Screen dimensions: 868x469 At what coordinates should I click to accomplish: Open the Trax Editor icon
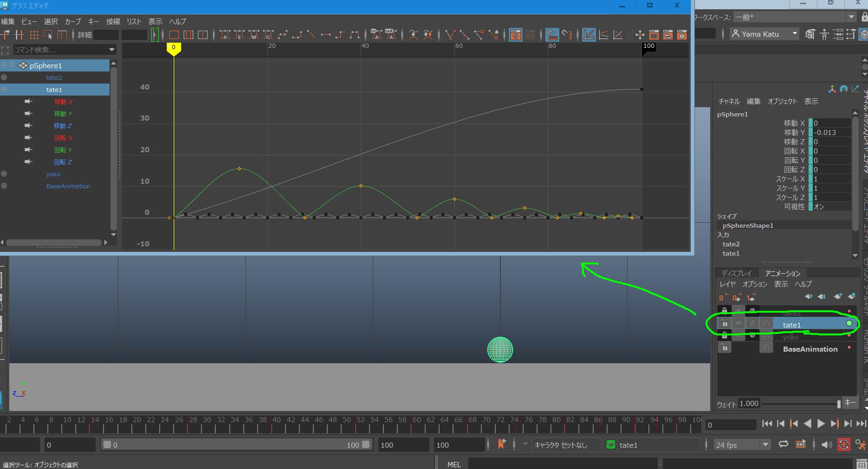click(668, 35)
